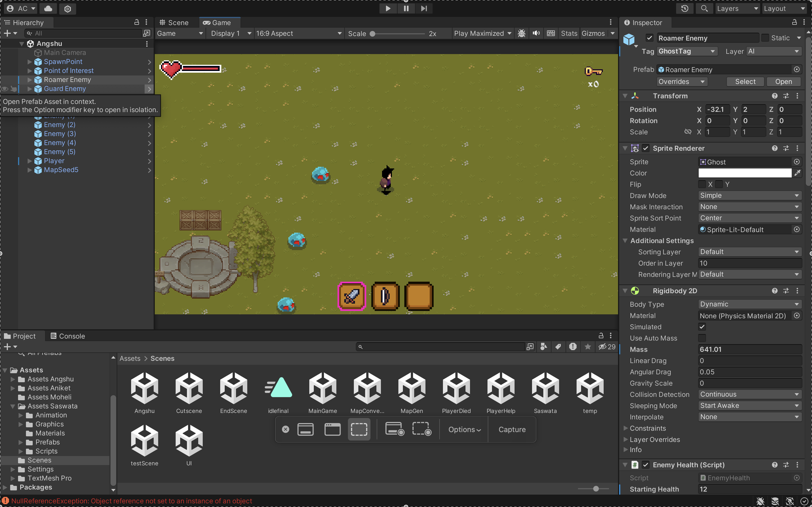Open the Undo History clock icon
This screenshot has height=507, width=812.
[x=685, y=8]
